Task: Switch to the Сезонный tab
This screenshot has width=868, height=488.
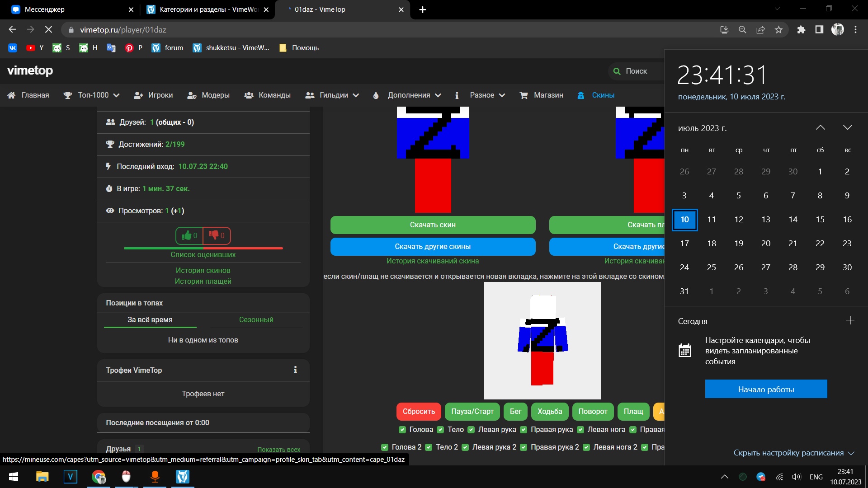Action: 256,319
